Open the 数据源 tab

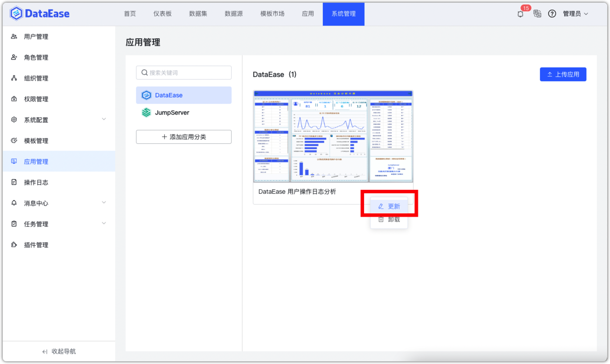234,14
